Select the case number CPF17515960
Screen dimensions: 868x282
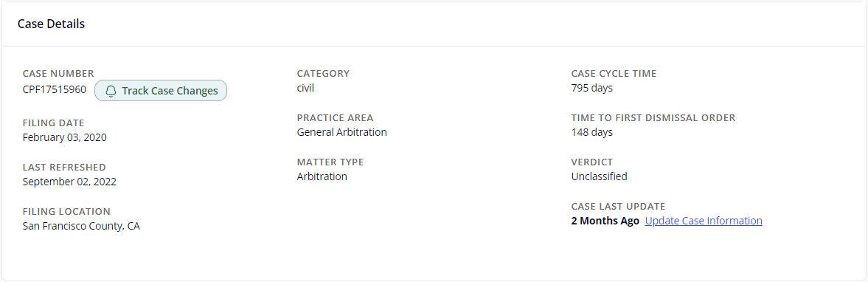55,89
